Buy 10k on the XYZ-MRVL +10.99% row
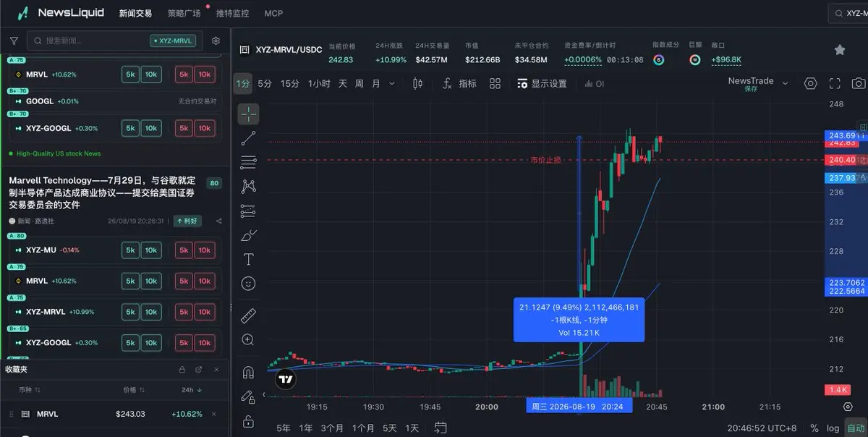Viewport: 868px width, 437px height. [150, 312]
